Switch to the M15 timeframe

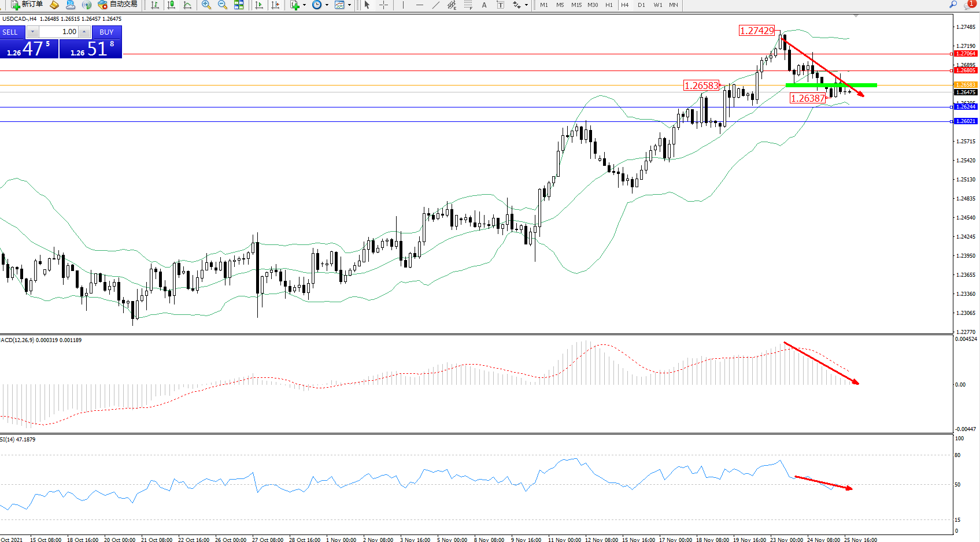[x=576, y=5]
